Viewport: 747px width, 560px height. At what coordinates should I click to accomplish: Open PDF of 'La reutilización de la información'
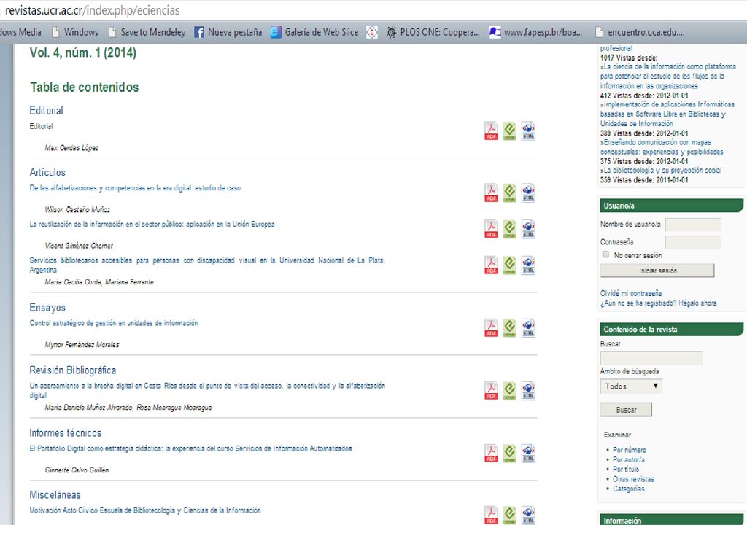[x=491, y=229]
